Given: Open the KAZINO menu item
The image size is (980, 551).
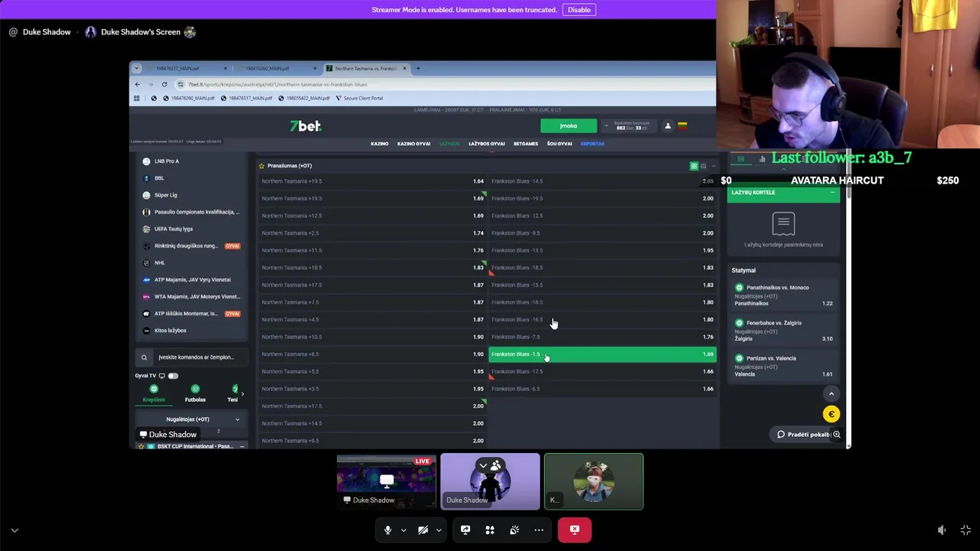Looking at the screenshot, I should pyautogui.click(x=380, y=144).
